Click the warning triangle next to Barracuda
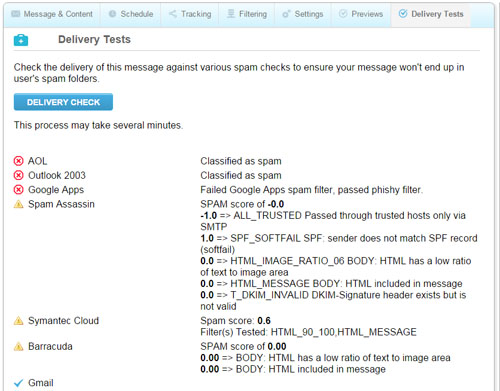The height and width of the screenshot is (391, 500). (x=19, y=346)
